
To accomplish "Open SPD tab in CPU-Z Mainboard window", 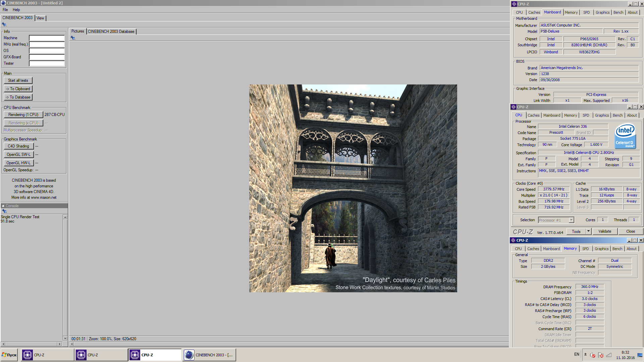I will tap(586, 12).
